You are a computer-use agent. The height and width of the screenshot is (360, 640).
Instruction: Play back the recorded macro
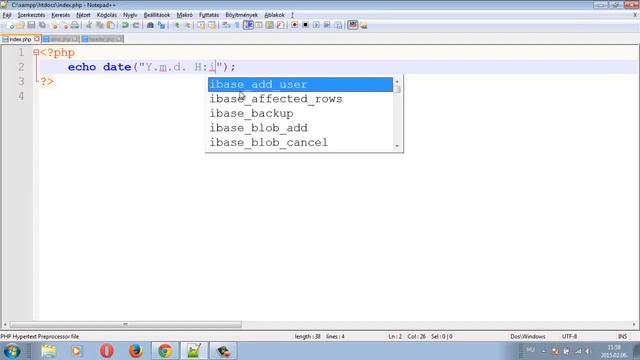click(x=316, y=25)
